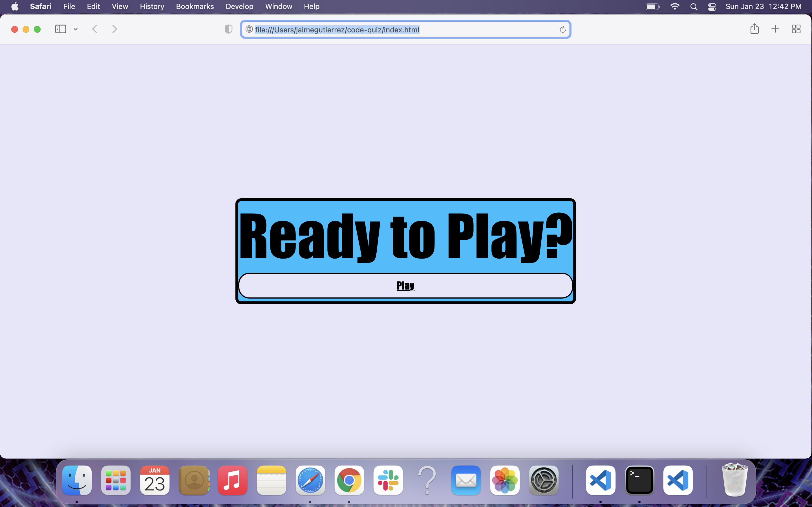Expand the tab group dropdown arrow

point(76,29)
